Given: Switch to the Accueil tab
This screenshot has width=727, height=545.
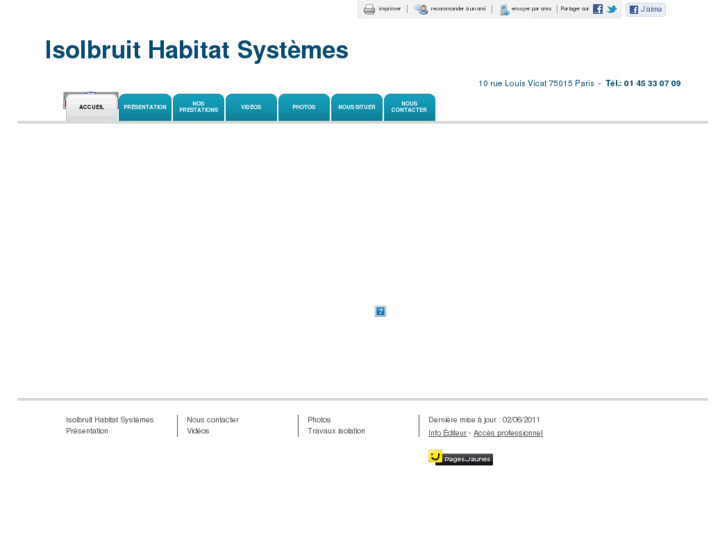Looking at the screenshot, I should coord(91,107).
